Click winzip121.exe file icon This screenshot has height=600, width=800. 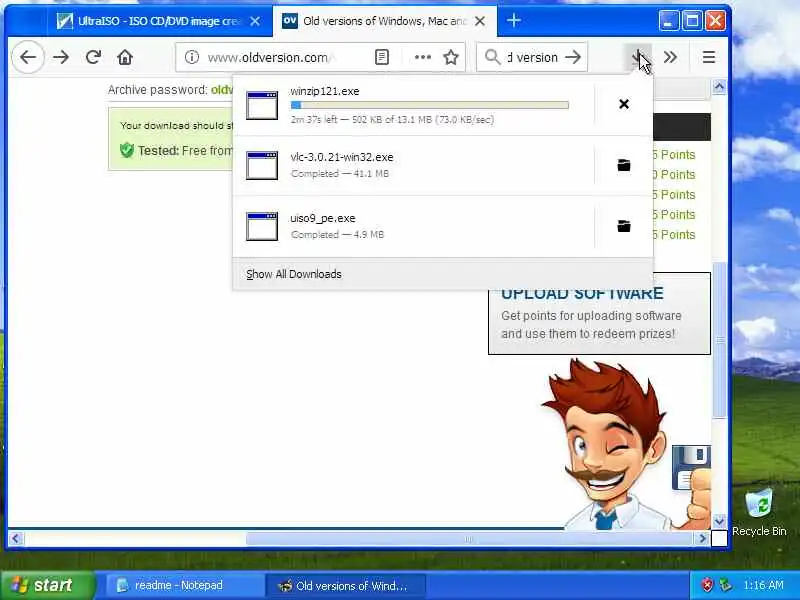pos(262,105)
